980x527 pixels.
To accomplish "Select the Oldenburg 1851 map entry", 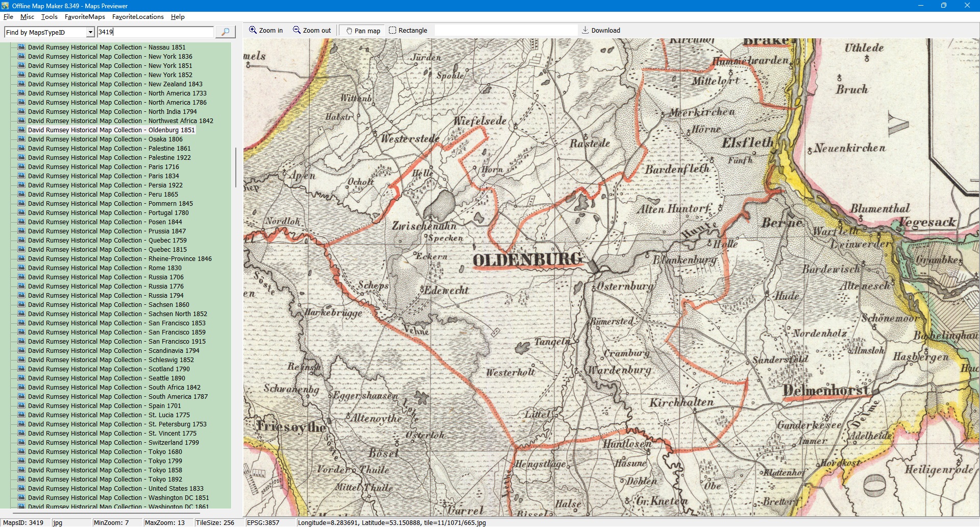I will point(111,130).
